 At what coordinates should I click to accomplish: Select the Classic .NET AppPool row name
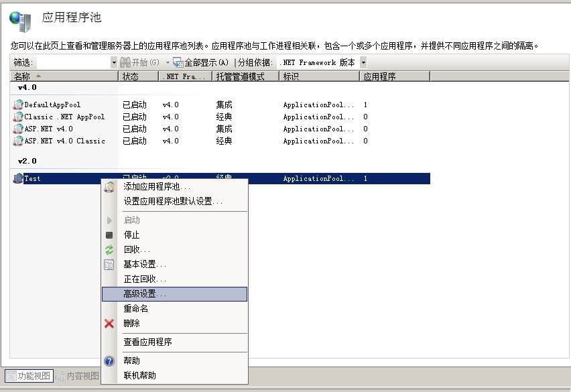pyautogui.click(x=64, y=117)
